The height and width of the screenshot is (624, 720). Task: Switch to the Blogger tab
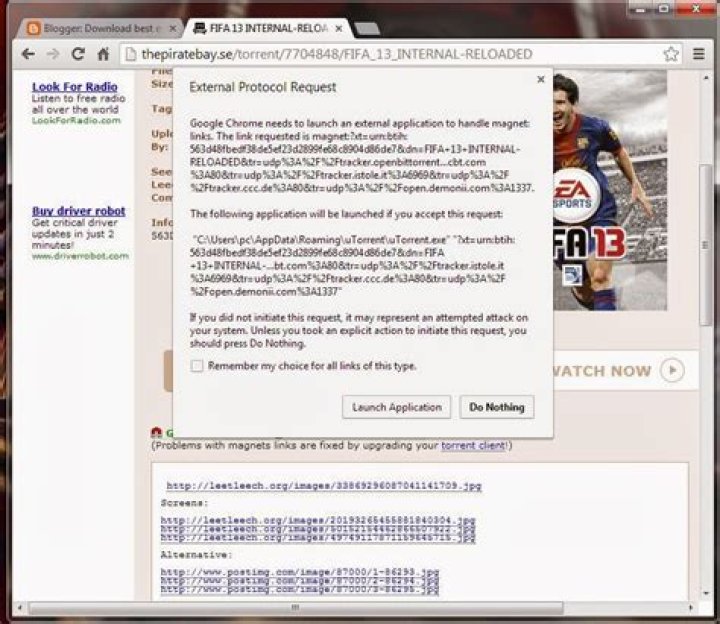99,28
